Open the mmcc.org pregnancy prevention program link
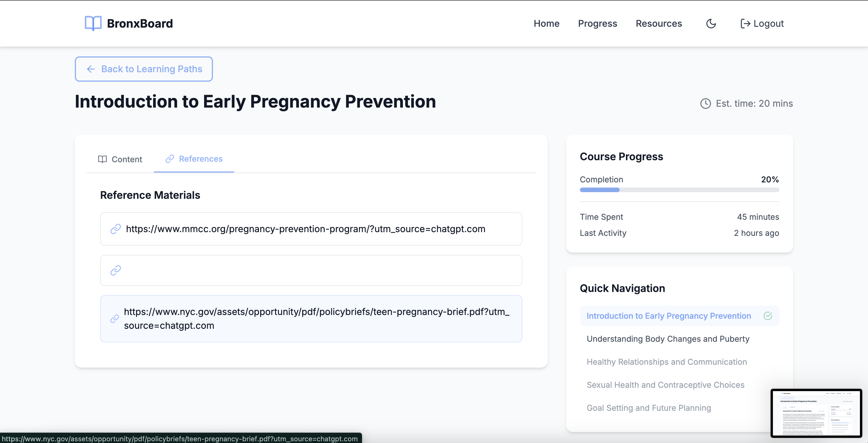The width and height of the screenshot is (868, 443). [x=305, y=229]
